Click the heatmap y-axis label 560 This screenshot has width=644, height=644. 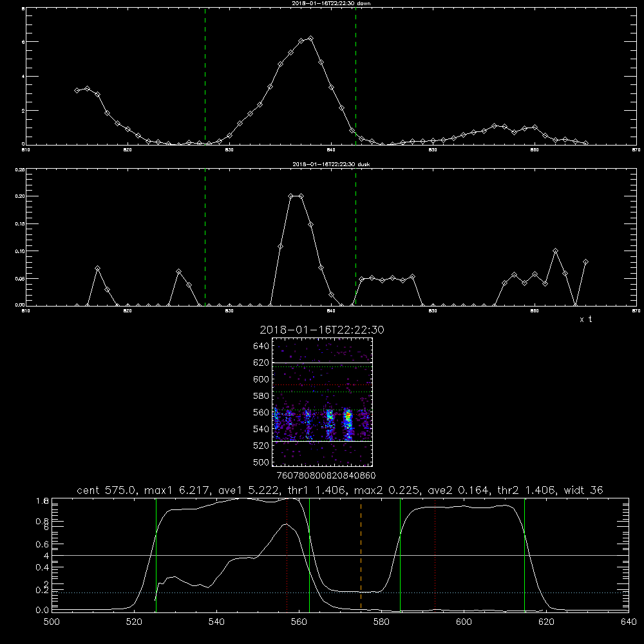coord(261,412)
